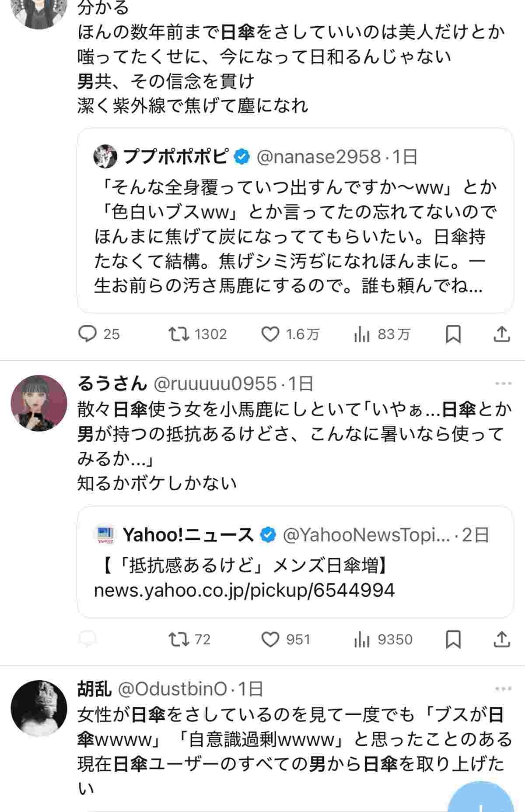Viewport: 525px width, 812px height.
Task: Open 胡乱's profile avatar
Action: tap(39, 708)
